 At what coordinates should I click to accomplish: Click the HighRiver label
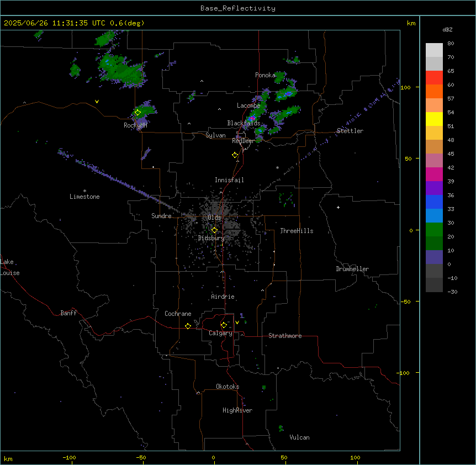237,410
